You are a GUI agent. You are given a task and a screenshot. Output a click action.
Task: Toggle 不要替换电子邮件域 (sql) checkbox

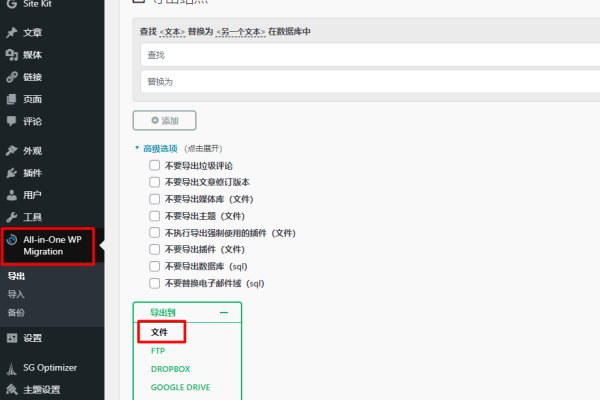pos(155,283)
